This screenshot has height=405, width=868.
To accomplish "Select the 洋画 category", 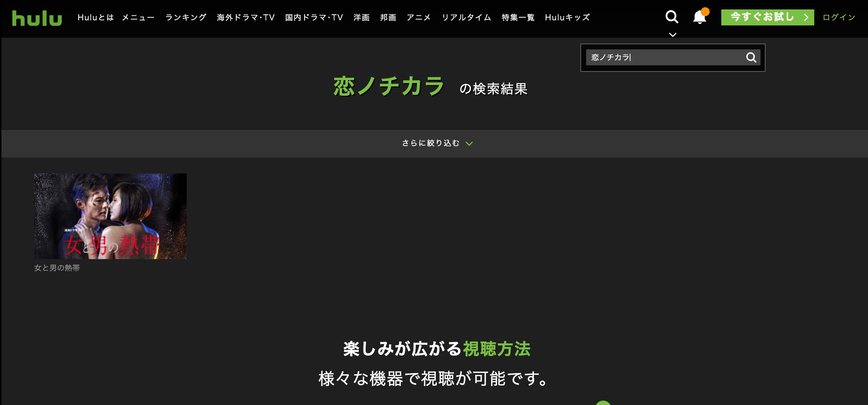I will (361, 17).
